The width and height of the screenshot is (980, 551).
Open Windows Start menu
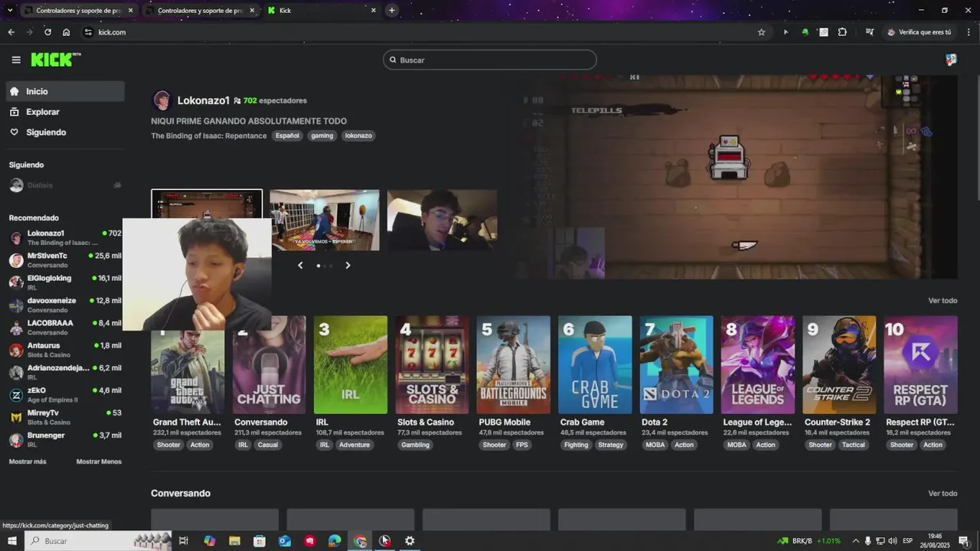point(11,541)
